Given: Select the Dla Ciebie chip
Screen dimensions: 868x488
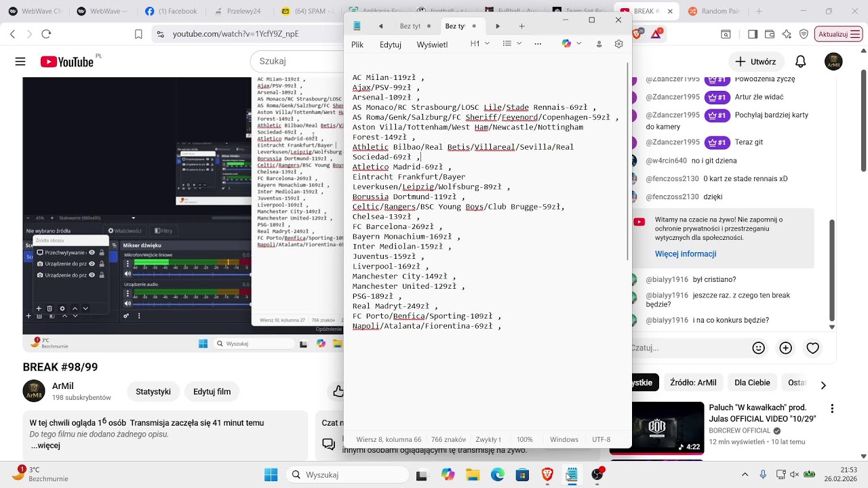Looking at the screenshot, I should tap(752, 382).
